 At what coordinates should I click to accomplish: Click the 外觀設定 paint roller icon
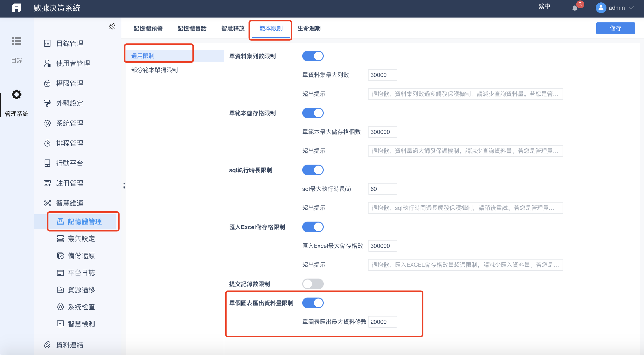pos(47,103)
